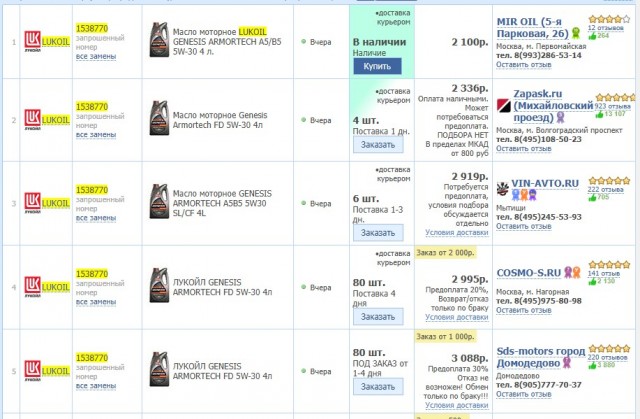Click phone 'тел. 8(495)245-53-93'
Screen dimensions: 640x419
[539, 217]
